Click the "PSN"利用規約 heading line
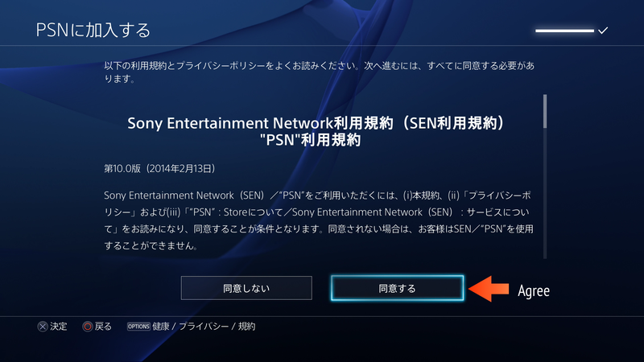The height and width of the screenshot is (362, 644). click(311, 140)
